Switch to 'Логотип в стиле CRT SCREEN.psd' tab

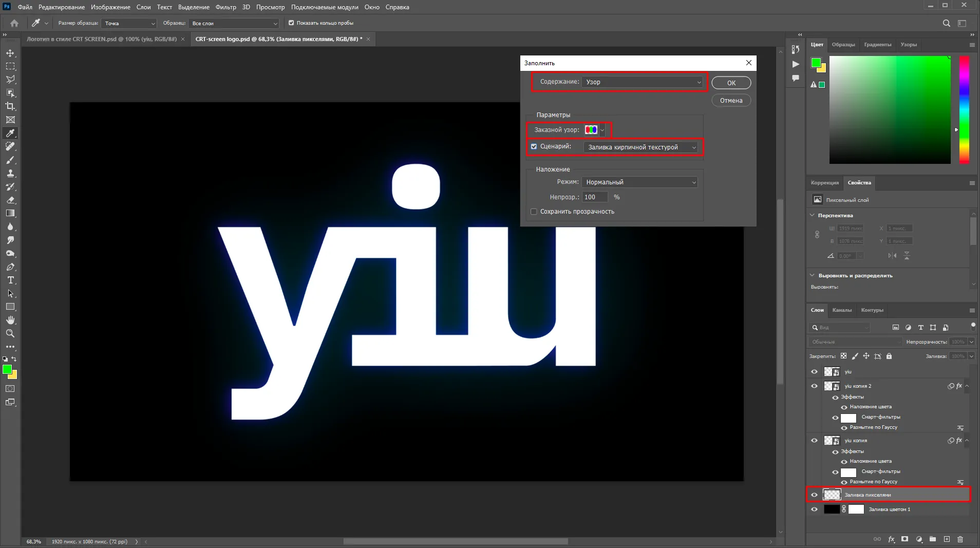tap(102, 39)
